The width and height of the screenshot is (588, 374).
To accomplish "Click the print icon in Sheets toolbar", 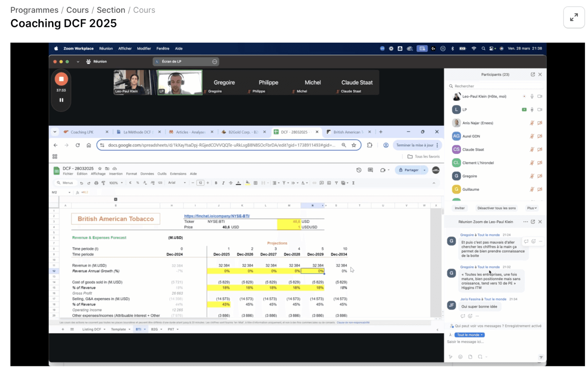I will point(96,183).
